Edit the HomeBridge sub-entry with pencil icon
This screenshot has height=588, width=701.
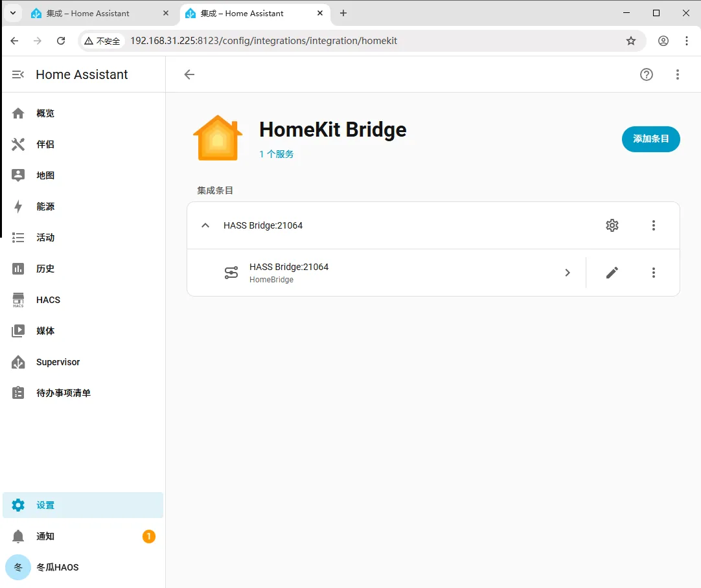(x=612, y=273)
